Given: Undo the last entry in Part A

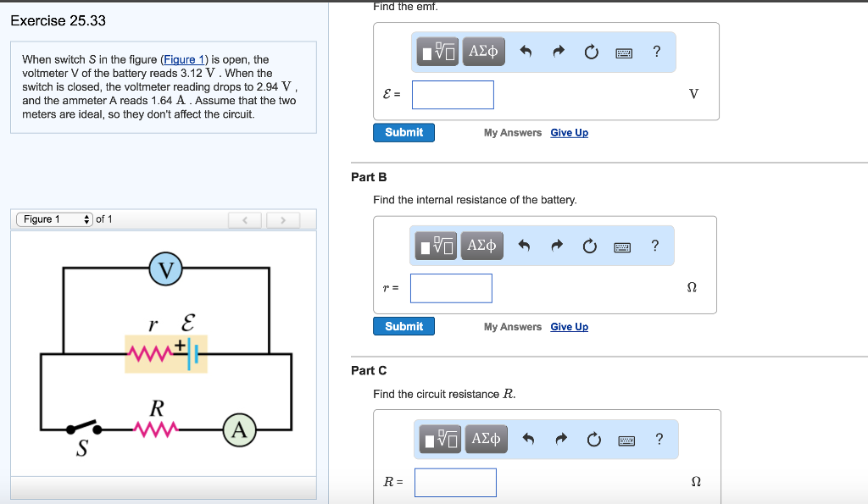Looking at the screenshot, I should (x=526, y=51).
